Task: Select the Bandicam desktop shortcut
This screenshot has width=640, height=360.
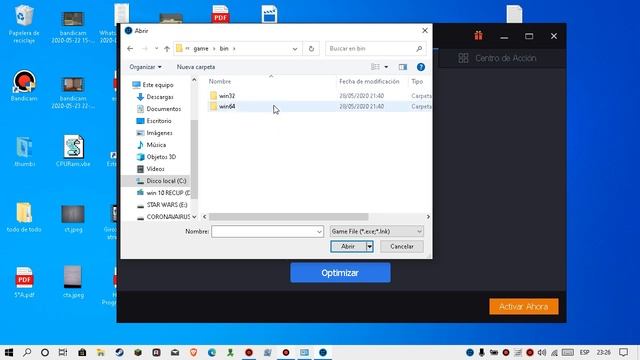Action: coord(24,86)
